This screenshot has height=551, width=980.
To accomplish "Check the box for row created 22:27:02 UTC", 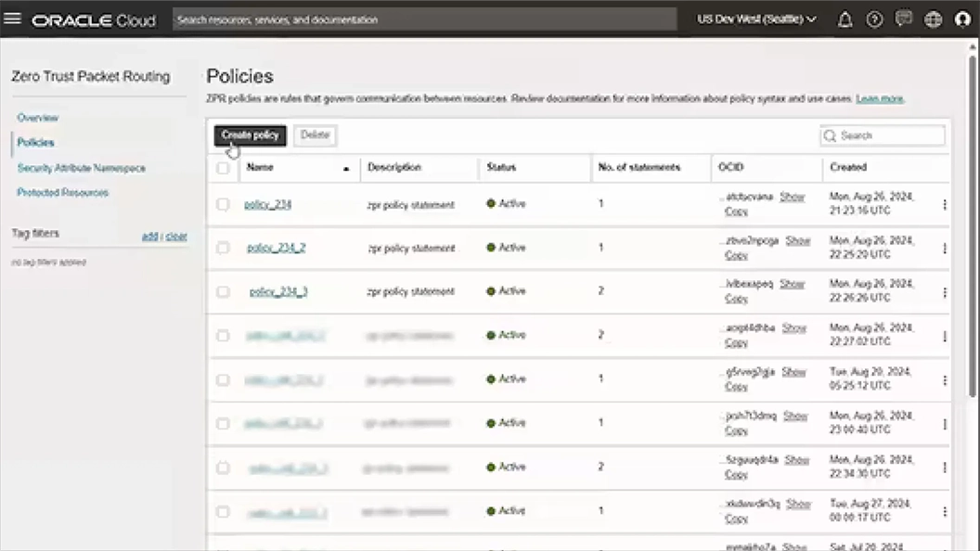I will click(223, 336).
